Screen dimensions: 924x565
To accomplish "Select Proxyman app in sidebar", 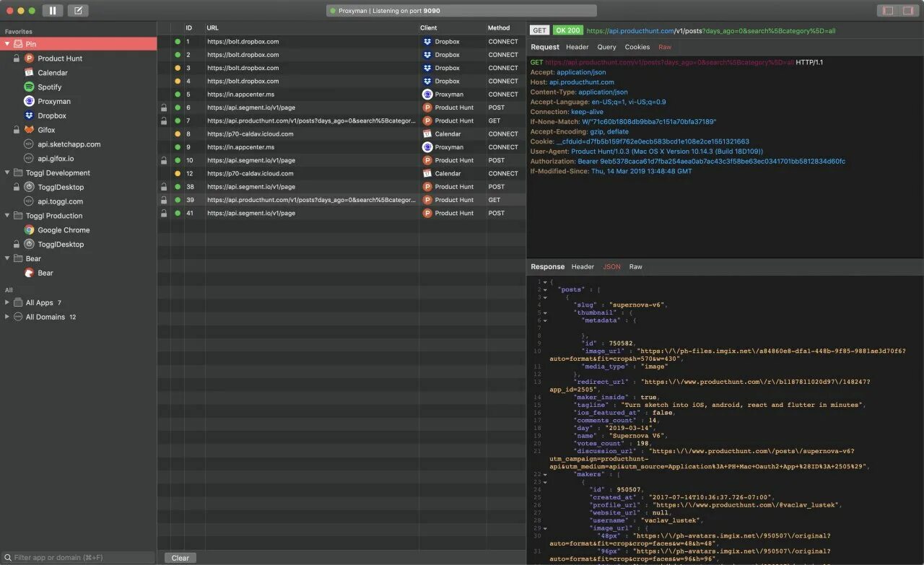I will point(54,102).
